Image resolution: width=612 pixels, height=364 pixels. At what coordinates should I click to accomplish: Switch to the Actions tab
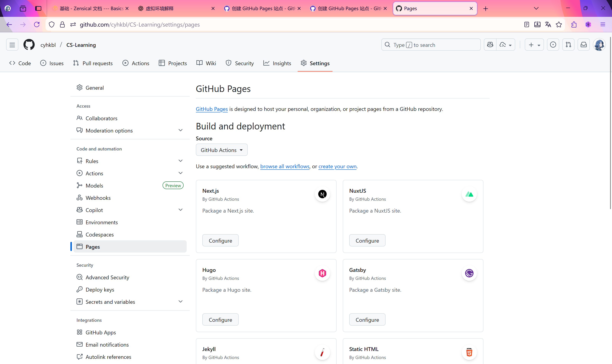(136, 63)
